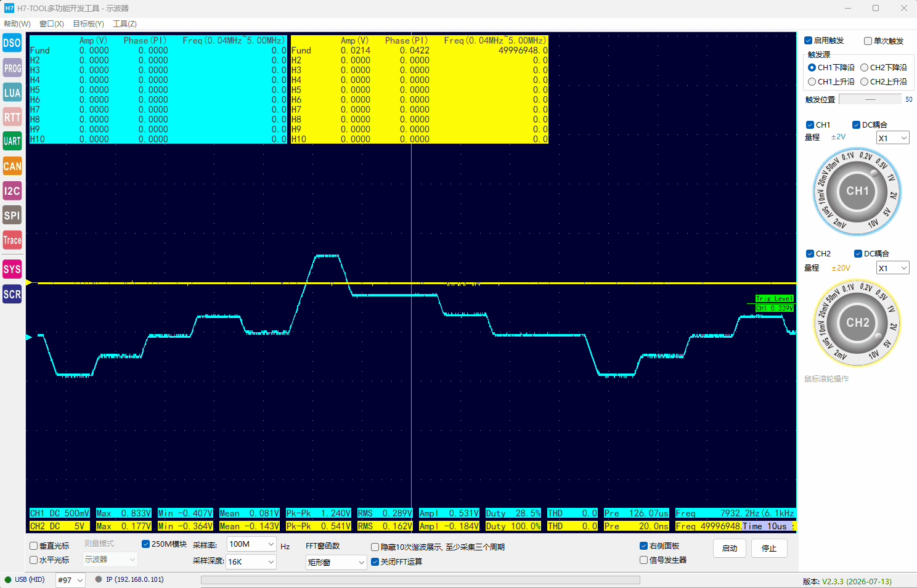Select CH2下降沿 trigger source radio
The width and height of the screenshot is (917, 588).
(865, 68)
